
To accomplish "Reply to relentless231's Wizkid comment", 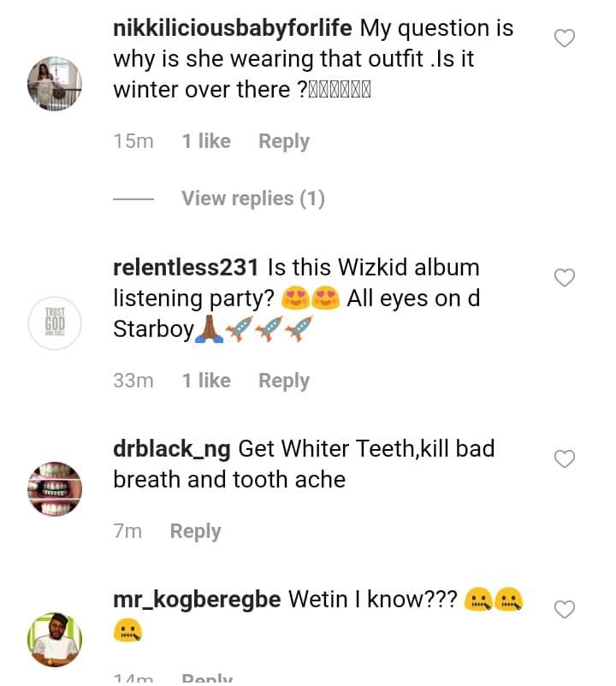I will pos(283,381).
